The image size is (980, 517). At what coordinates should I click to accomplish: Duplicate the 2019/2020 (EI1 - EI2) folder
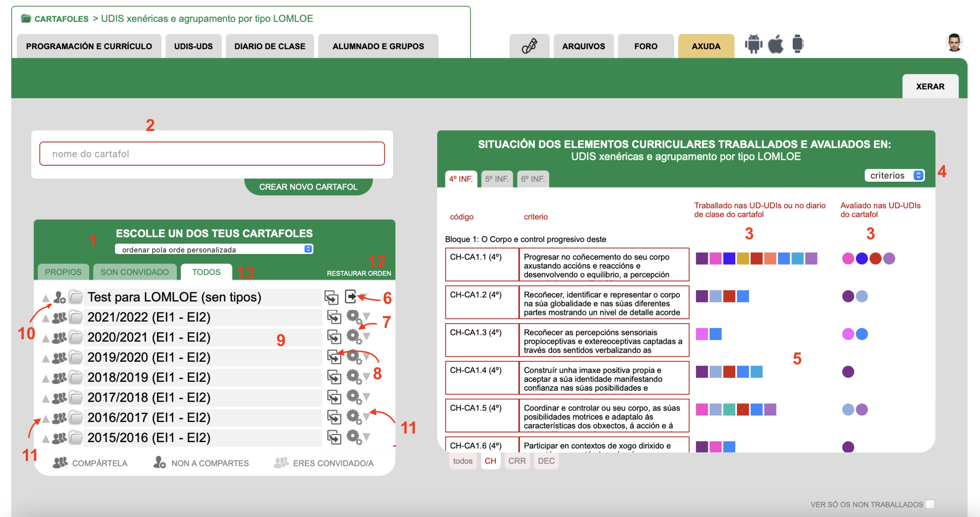point(334,357)
